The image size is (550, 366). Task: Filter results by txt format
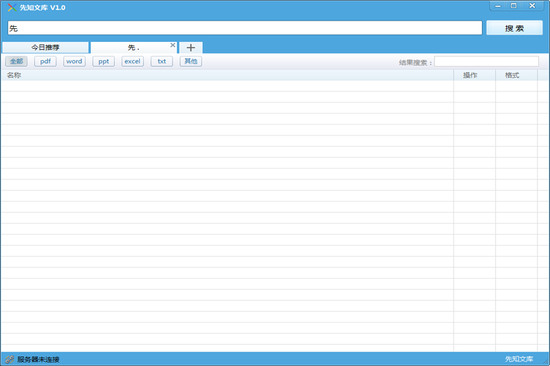pos(162,61)
